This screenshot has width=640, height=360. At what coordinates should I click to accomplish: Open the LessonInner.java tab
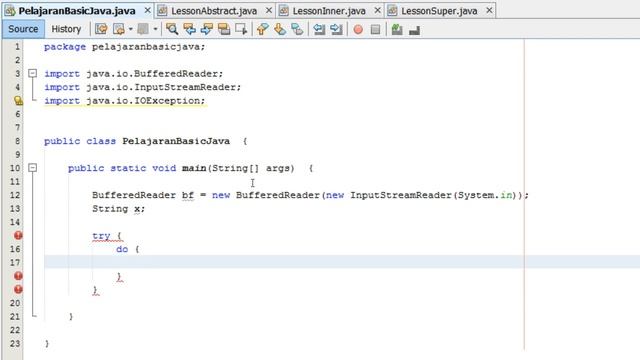point(329,11)
